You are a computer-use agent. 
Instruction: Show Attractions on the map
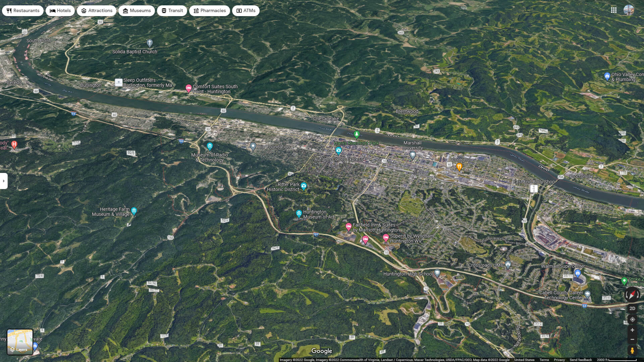97,11
